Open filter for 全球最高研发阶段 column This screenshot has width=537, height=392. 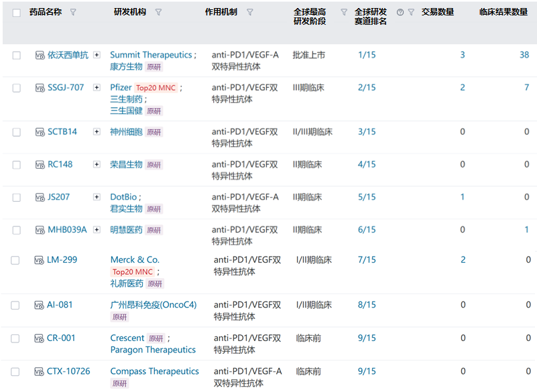click(344, 12)
